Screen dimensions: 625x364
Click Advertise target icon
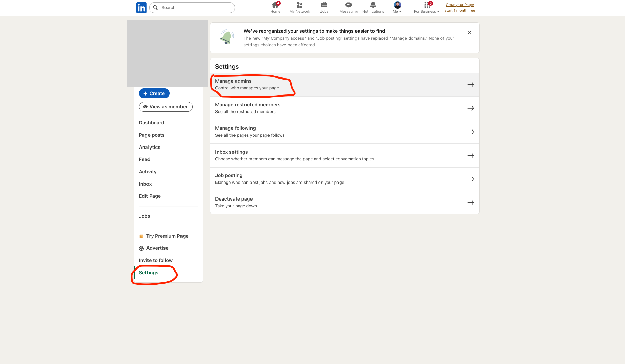pos(141,248)
